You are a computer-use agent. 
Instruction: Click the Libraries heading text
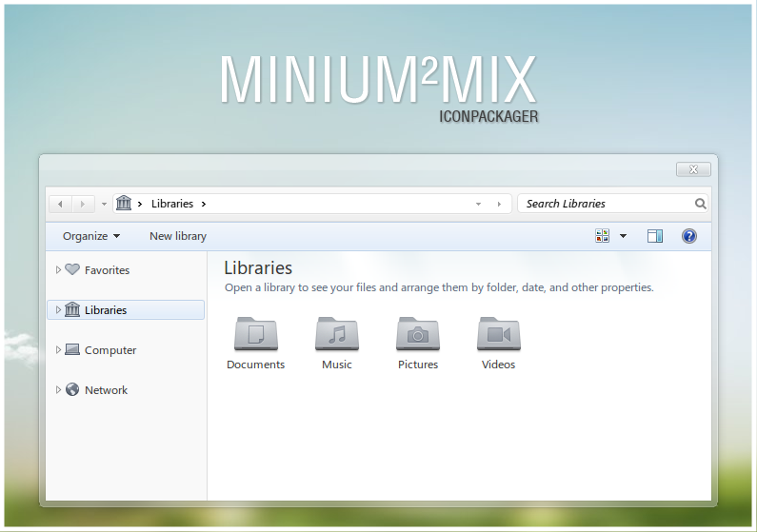tap(258, 267)
